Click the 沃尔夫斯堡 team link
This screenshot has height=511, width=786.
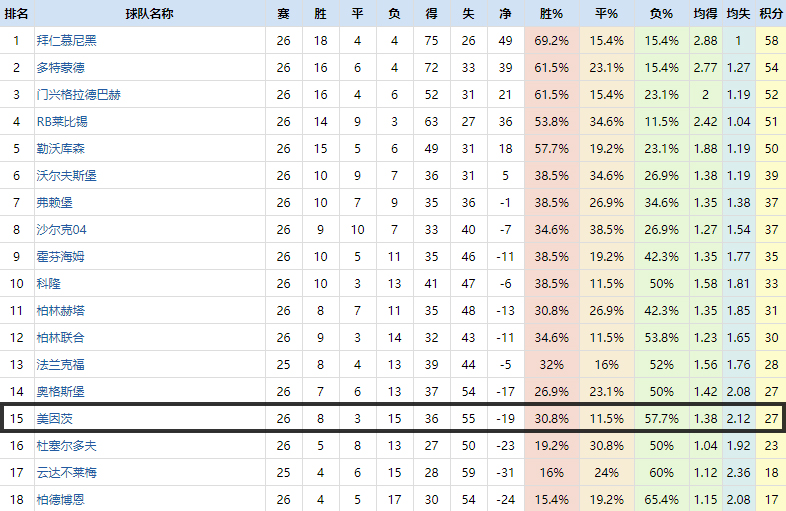click(66, 176)
